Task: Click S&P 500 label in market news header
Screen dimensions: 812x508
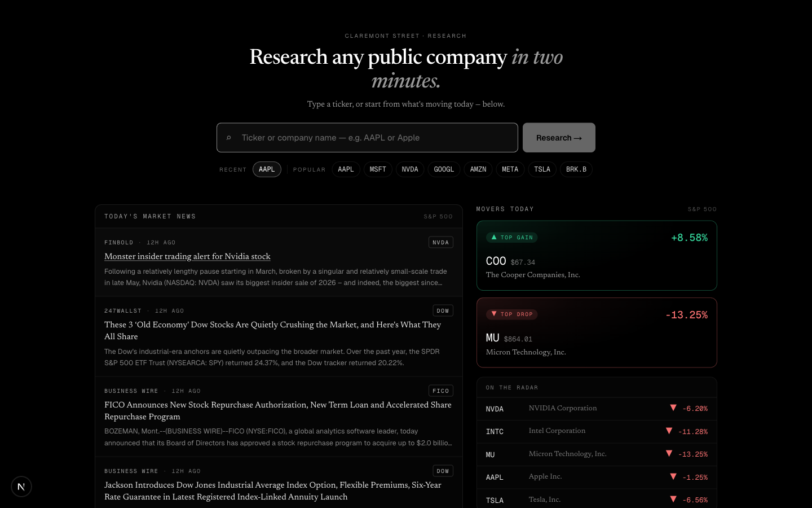Action: pos(438,216)
